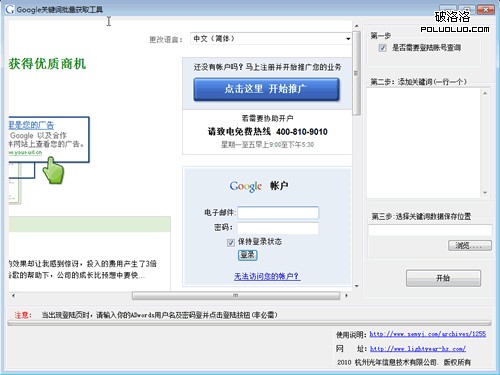Focus the 密码 password input field

[278, 228]
